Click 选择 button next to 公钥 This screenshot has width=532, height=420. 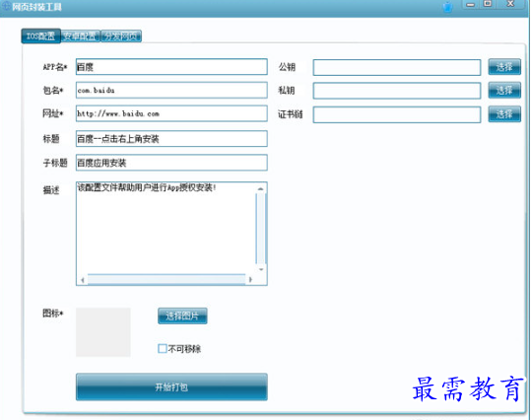[504, 67]
